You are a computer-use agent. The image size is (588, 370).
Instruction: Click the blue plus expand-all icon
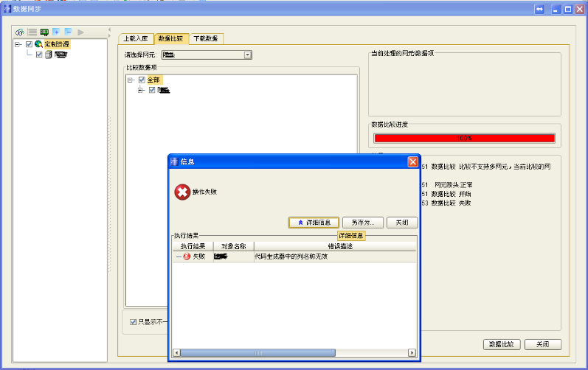coord(56,32)
